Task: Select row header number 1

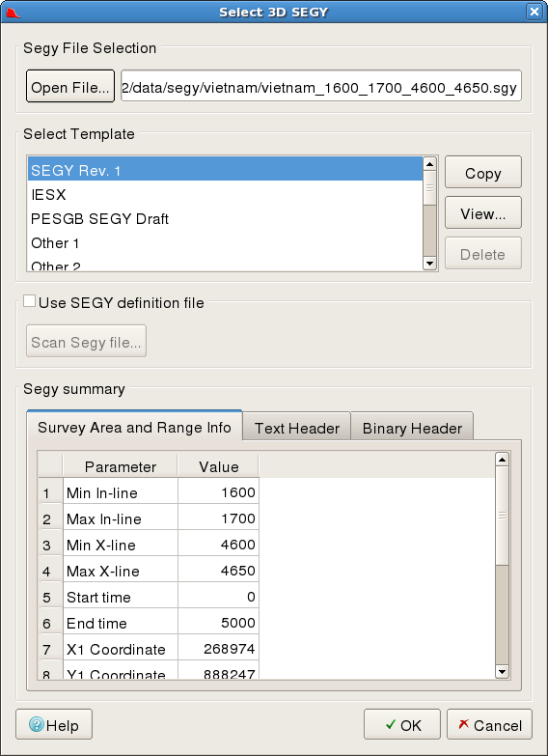Action: tap(50, 492)
